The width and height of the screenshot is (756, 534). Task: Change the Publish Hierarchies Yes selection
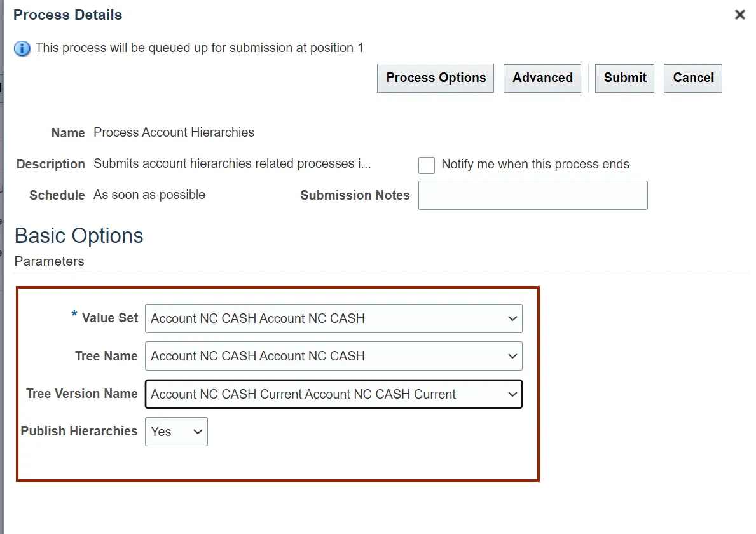[x=176, y=432]
